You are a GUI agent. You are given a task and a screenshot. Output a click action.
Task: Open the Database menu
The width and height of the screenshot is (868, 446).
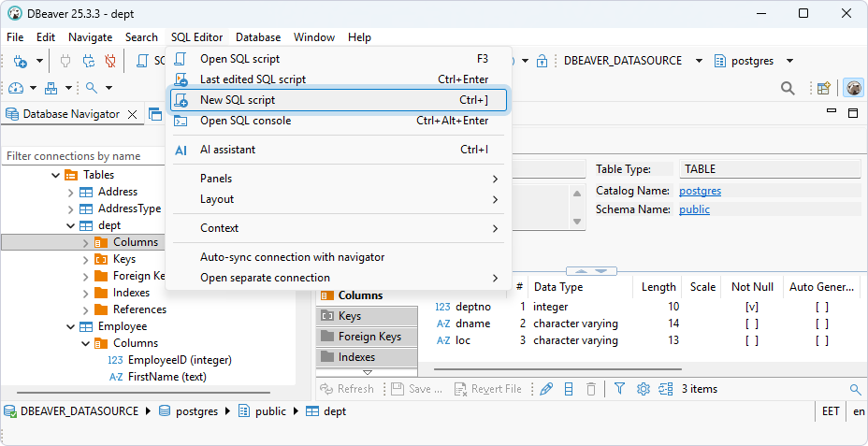[258, 37]
